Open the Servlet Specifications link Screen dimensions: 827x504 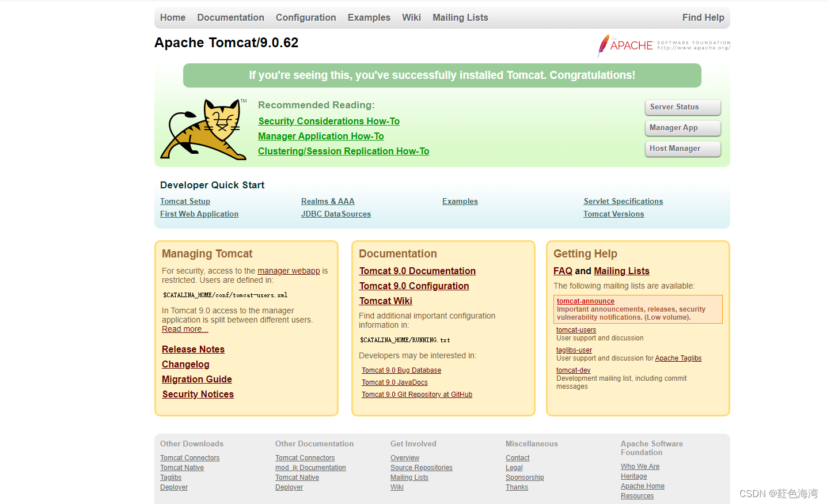click(x=623, y=201)
